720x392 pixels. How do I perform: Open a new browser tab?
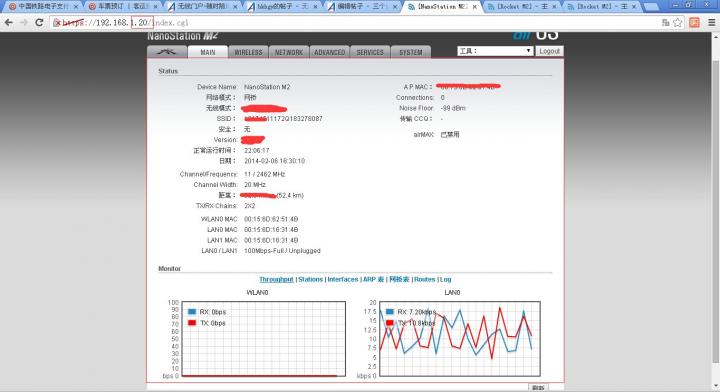click(x=651, y=7)
